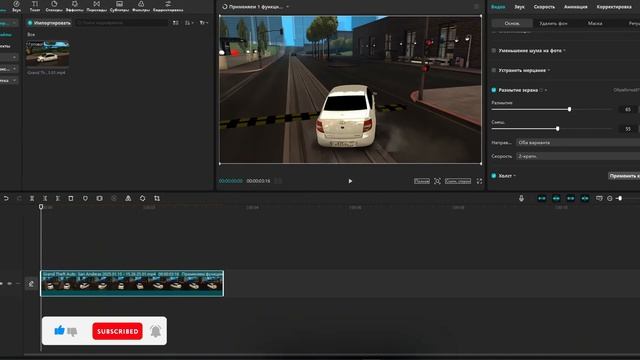Screen dimensions: 640x360
Task: Switch to the Скорость inspector tab
Action: click(544, 7)
